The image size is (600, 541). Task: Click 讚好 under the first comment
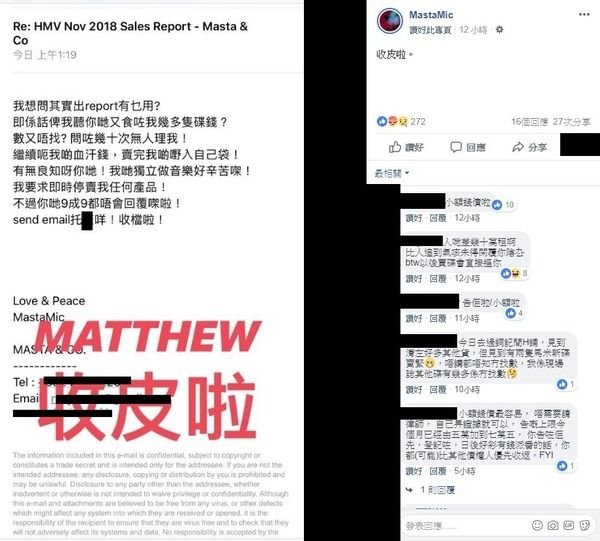(x=414, y=218)
